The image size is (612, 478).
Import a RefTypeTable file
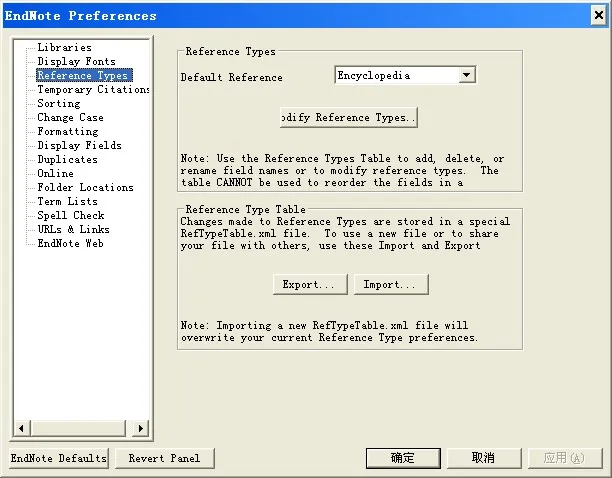click(x=391, y=284)
